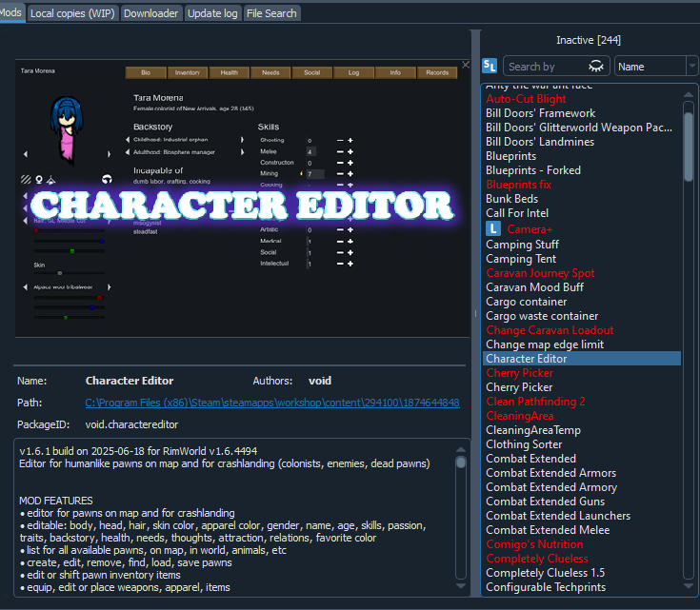Viewport: 700px width, 610px height.
Task: Click the Inactive [244] header
Action: pyautogui.click(x=589, y=40)
